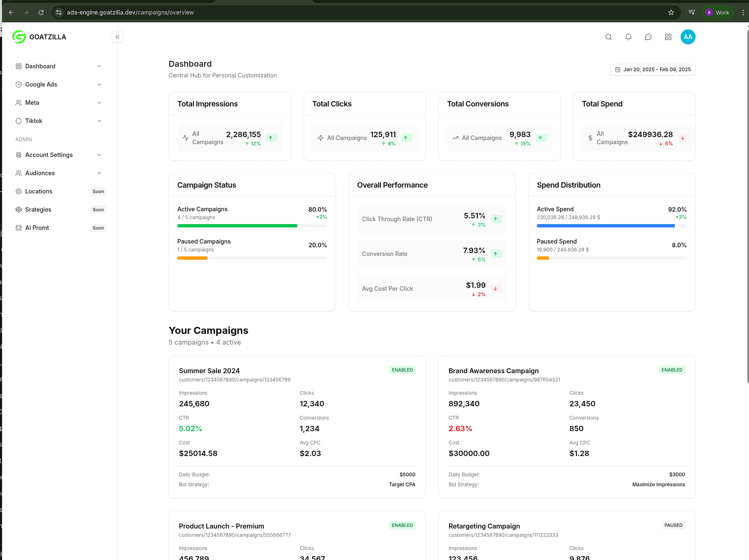
Task: Open the search icon in the top bar
Action: 609,37
